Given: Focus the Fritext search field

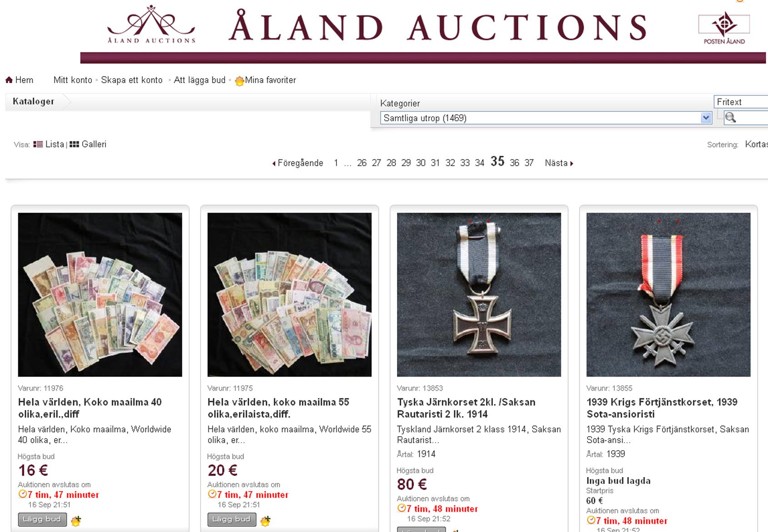Looking at the screenshot, I should pos(741,102).
